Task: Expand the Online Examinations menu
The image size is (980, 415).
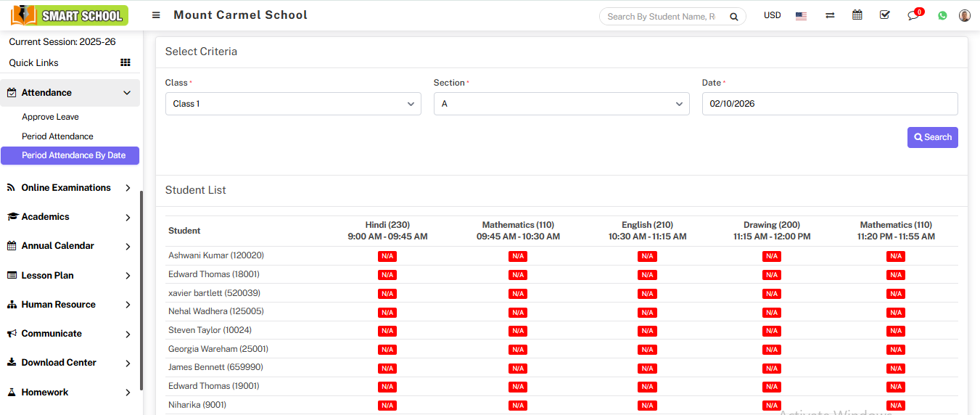Action: 70,188
